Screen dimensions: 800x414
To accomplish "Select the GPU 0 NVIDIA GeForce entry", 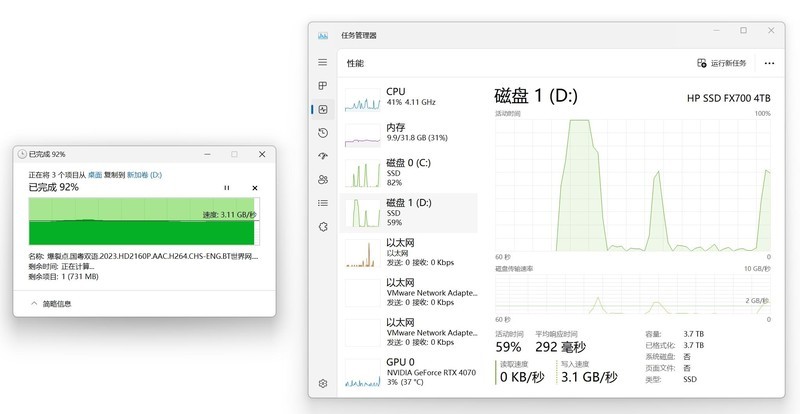I will click(409, 372).
